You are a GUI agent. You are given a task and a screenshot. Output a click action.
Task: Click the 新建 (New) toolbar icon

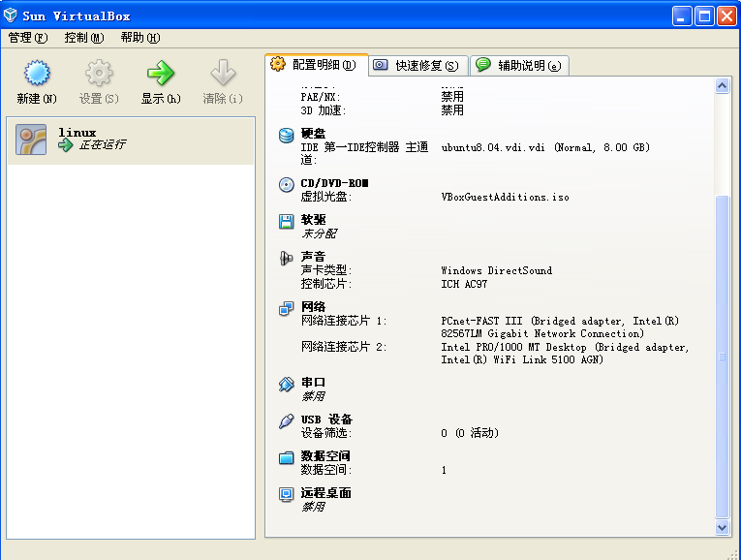click(37, 74)
